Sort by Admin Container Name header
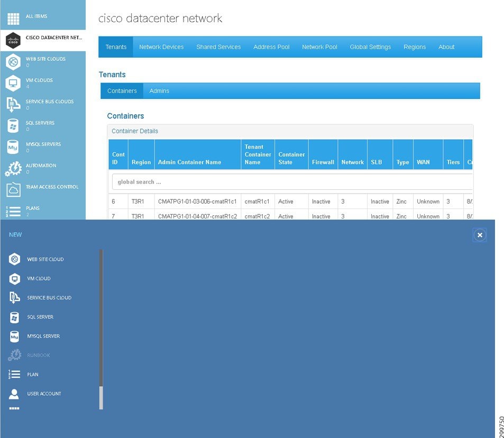 click(x=198, y=154)
